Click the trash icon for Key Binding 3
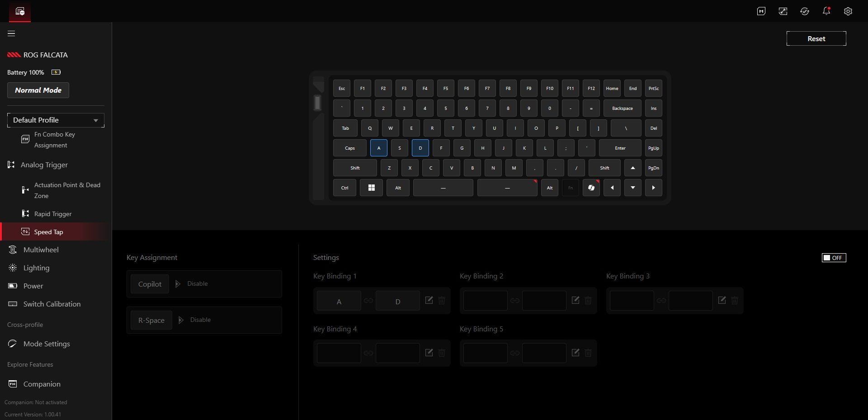Viewport: 868px width, 420px height. tap(735, 300)
